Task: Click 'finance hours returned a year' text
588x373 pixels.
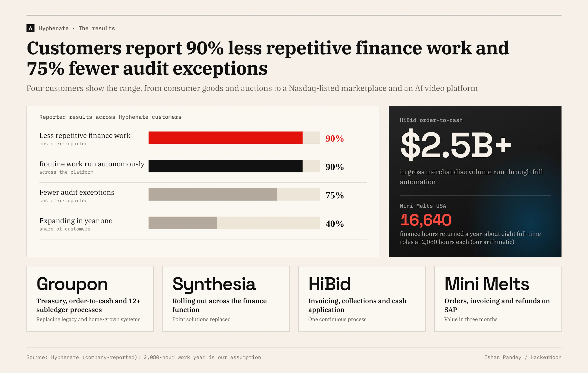Action: pos(470,238)
